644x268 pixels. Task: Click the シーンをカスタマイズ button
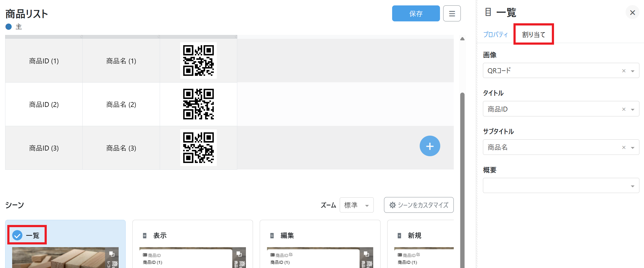418,205
